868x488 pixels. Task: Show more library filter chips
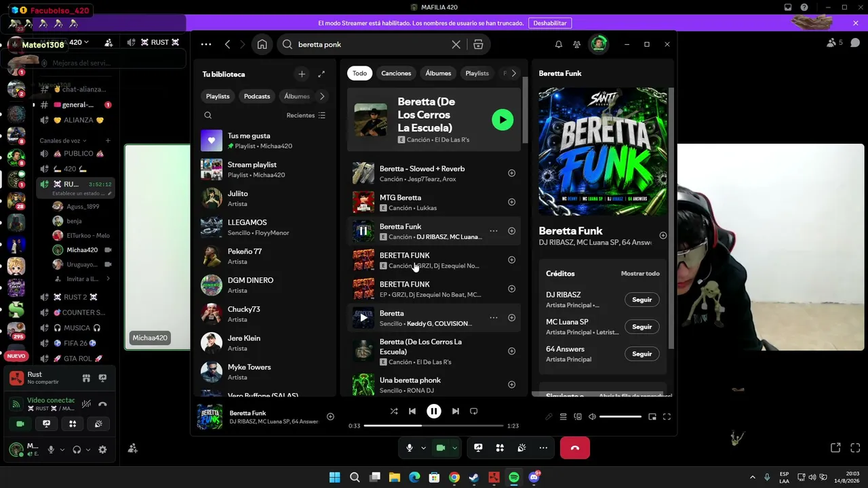coord(321,96)
